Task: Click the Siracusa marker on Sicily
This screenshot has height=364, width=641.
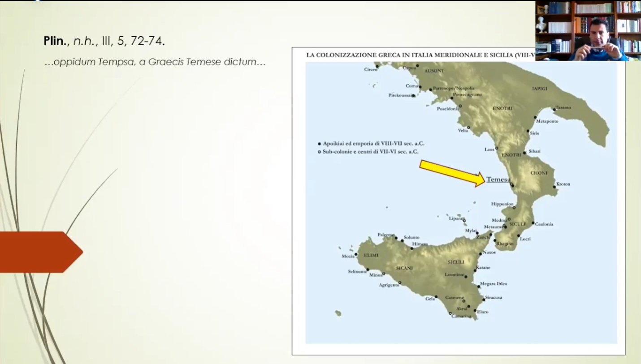Action: pyautogui.click(x=483, y=299)
